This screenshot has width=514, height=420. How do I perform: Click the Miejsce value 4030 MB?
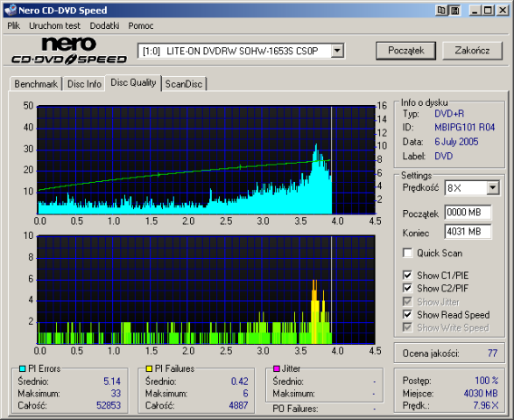[x=481, y=393]
